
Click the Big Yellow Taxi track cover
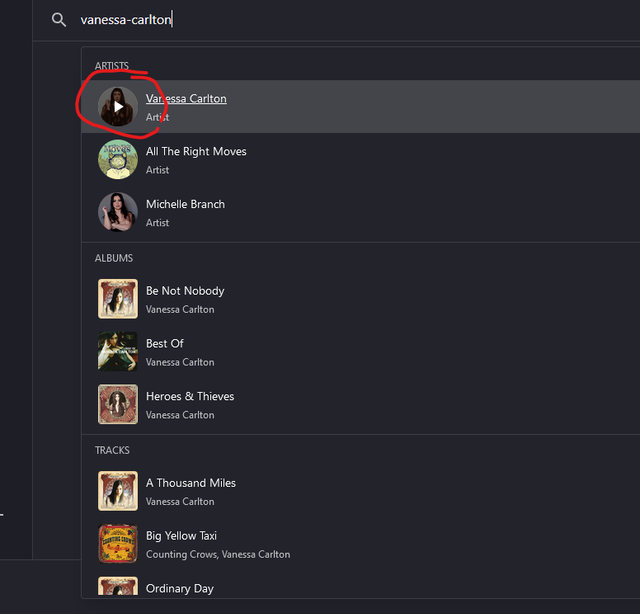point(118,544)
